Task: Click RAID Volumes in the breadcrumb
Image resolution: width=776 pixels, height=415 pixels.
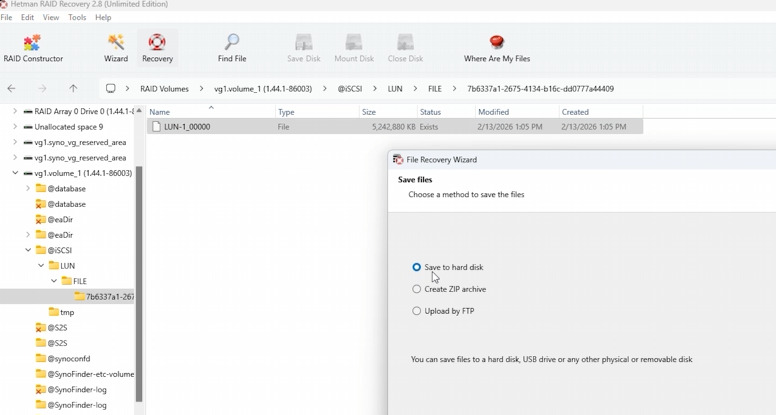Action: pyautogui.click(x=164, y=89)
